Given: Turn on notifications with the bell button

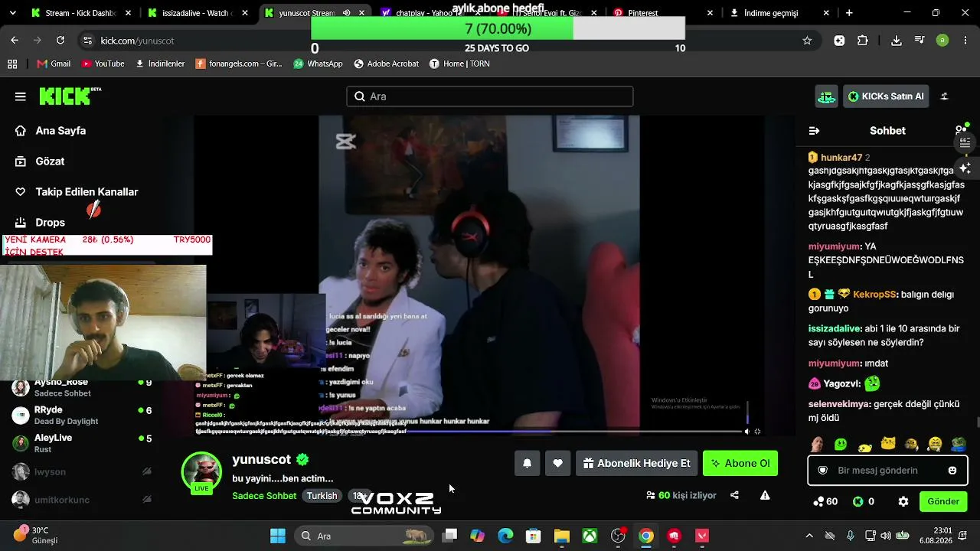Looking at the screenshot, I should coord(528,463).
